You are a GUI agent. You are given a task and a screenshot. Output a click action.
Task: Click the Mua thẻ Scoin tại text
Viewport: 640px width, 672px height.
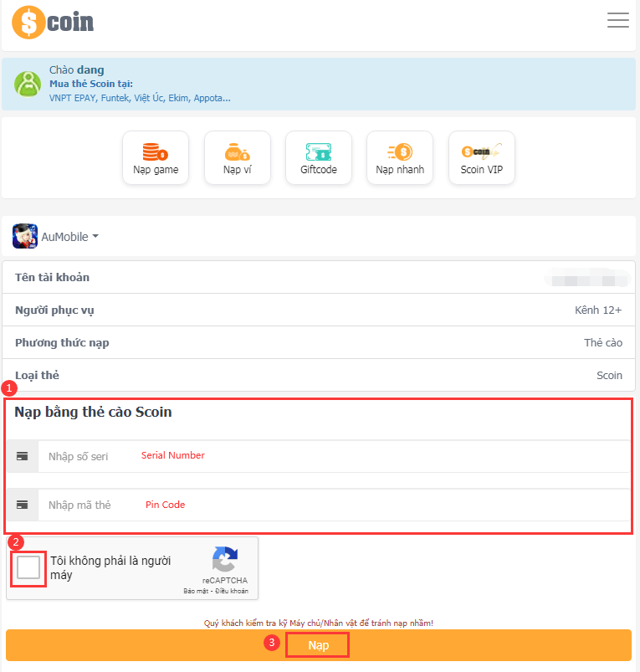tap(91, 84)
